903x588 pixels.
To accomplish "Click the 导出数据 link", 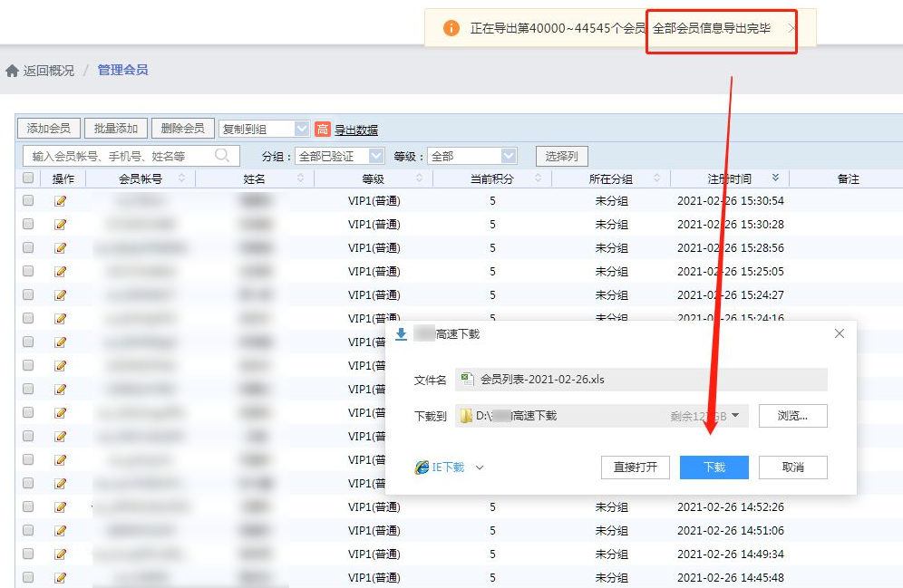I will (356, 130).
